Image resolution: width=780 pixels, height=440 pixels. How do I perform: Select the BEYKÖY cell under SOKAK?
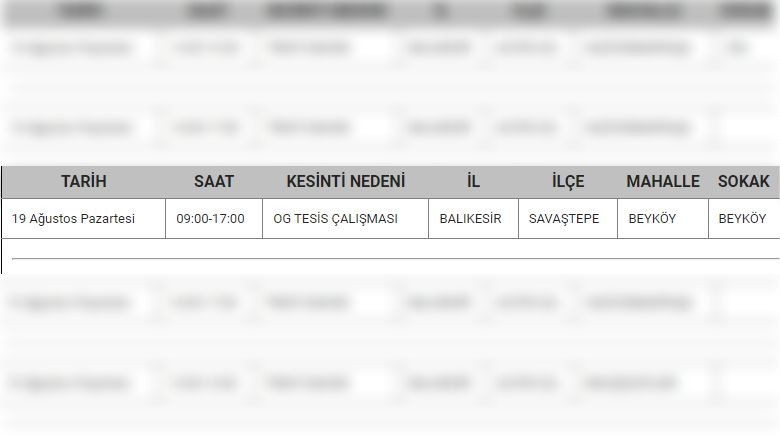coord(744,219)
